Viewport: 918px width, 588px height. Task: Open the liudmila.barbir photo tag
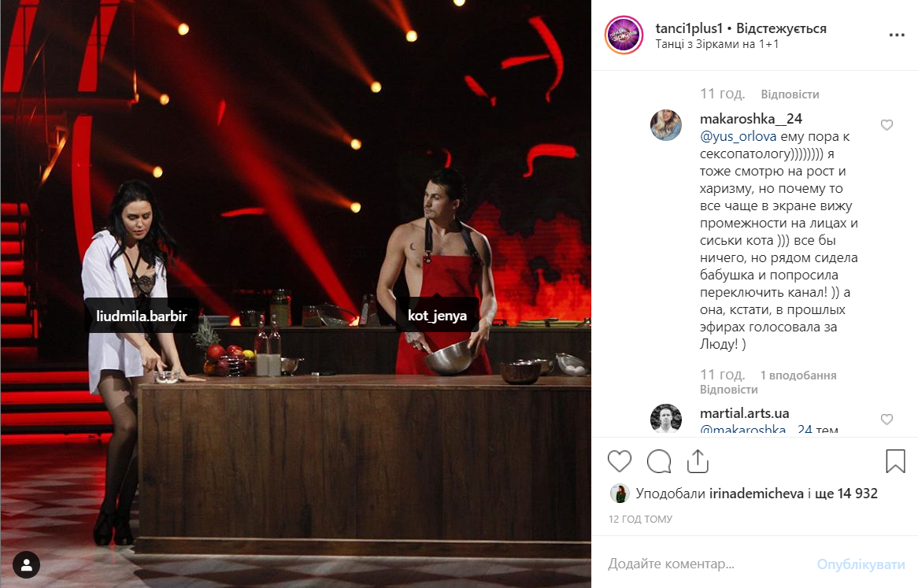pyautogui.click(x=142, y=316)
